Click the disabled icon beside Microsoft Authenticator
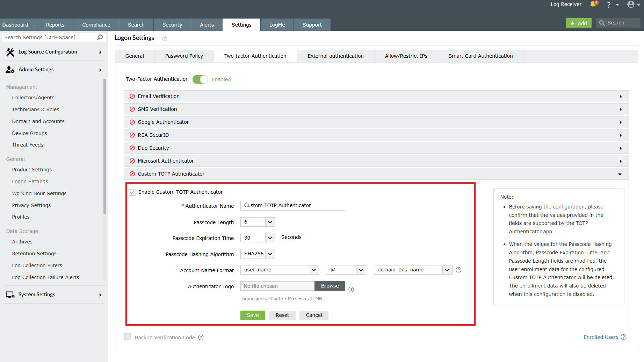 (x=132, y=161)
